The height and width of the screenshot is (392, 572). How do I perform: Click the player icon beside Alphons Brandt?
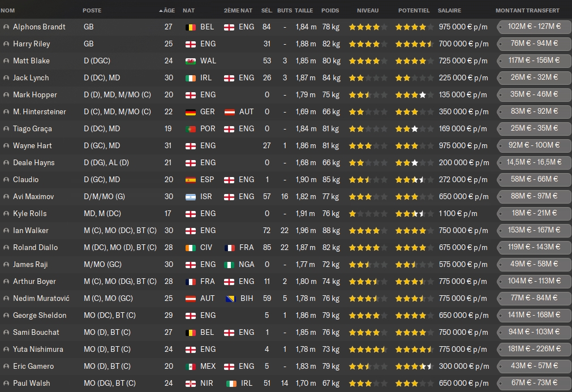(6, 27)
